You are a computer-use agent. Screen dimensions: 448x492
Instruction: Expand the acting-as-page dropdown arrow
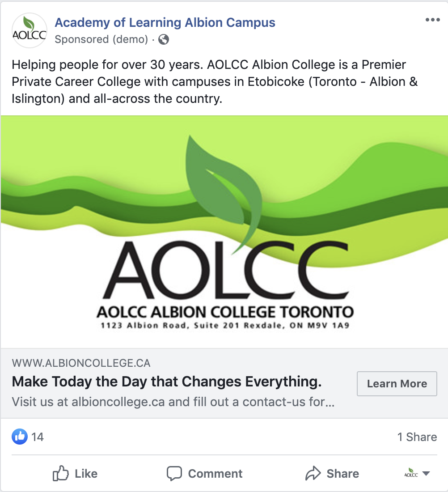click(426, 474)
